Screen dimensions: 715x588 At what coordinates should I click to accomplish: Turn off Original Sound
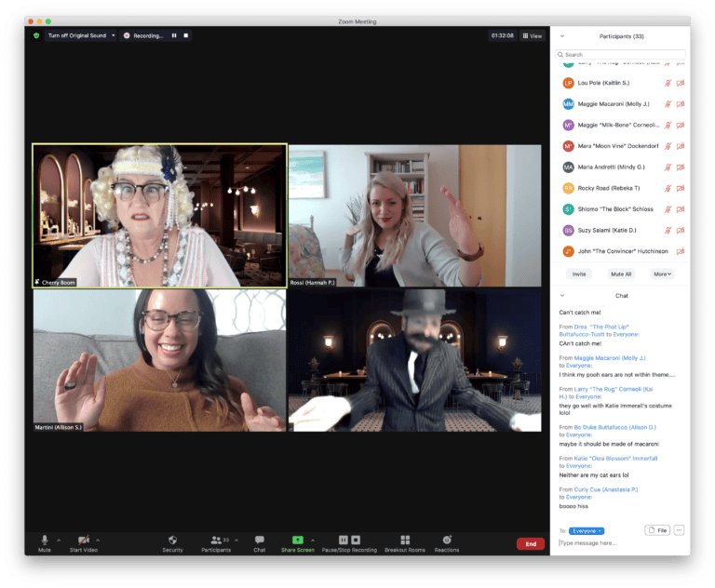77,35
